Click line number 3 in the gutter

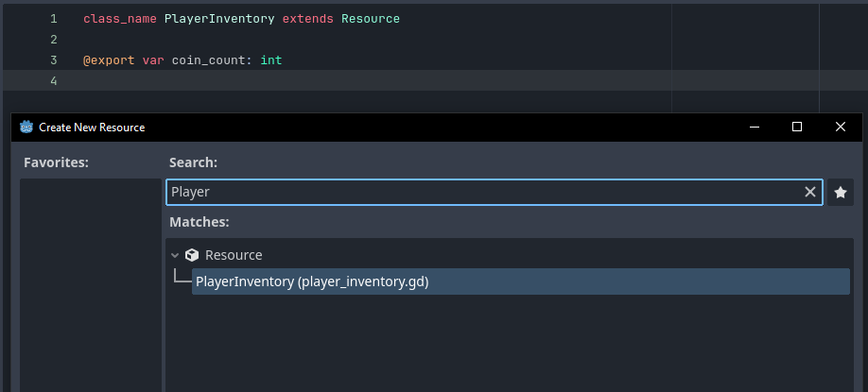pyautogui.click(x=54, y=60)
